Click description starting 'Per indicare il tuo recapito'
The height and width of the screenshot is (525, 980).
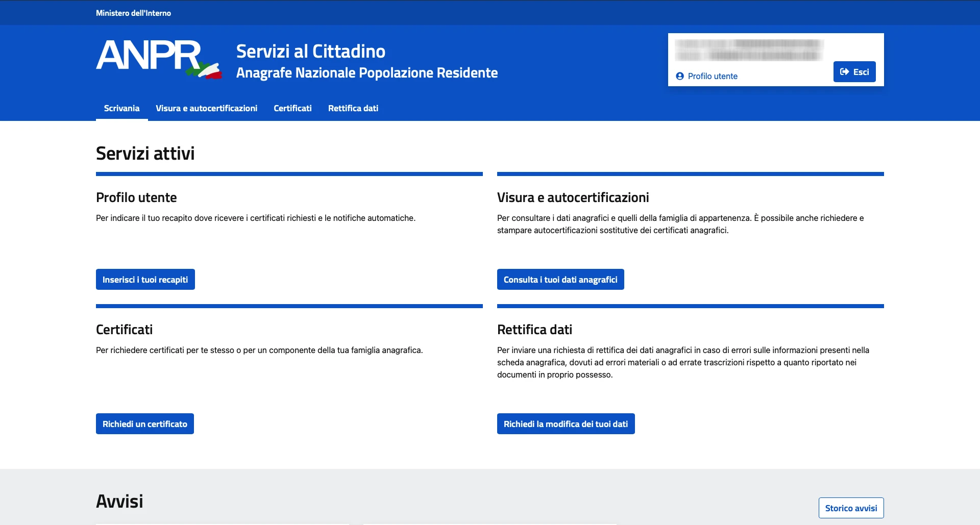256,218
